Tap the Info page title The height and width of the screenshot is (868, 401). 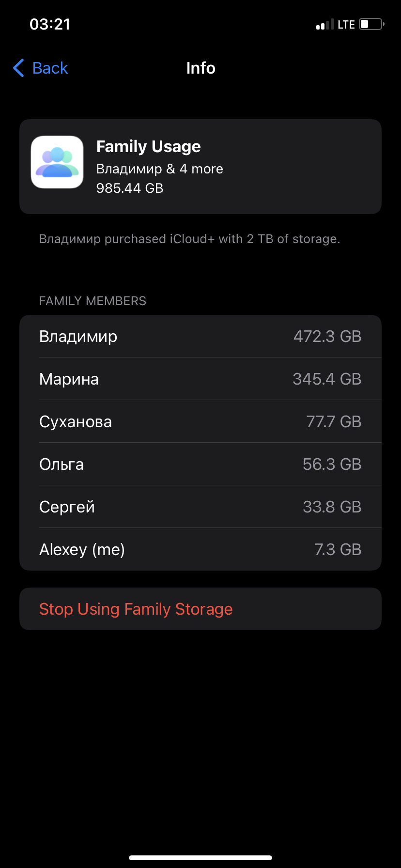click(x=200, y=68)
